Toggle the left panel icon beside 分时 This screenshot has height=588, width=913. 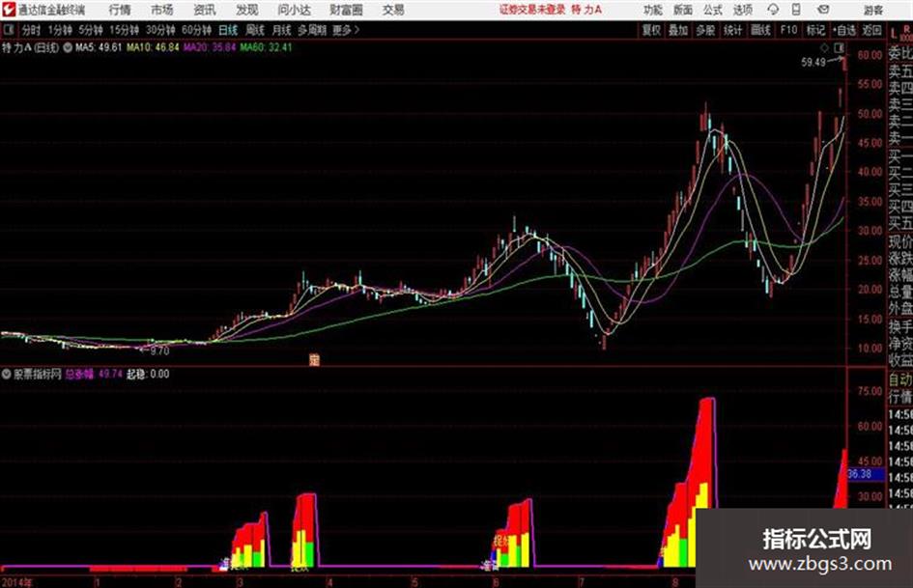[x=8, y=30]
